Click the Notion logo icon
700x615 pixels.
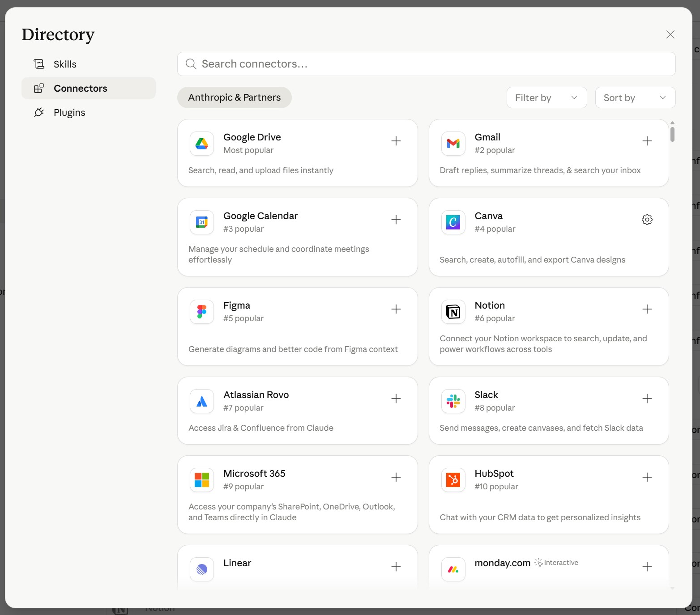click(x=453, y=312)
